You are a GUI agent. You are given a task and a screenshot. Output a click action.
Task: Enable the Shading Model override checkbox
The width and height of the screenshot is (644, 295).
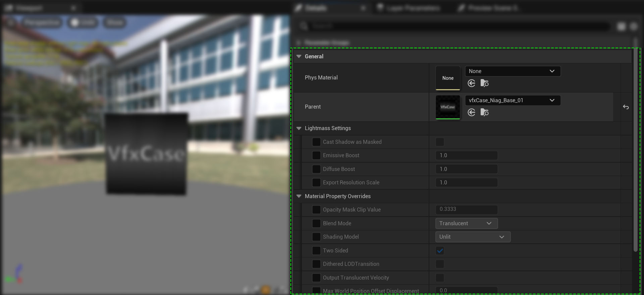[316, 237]
